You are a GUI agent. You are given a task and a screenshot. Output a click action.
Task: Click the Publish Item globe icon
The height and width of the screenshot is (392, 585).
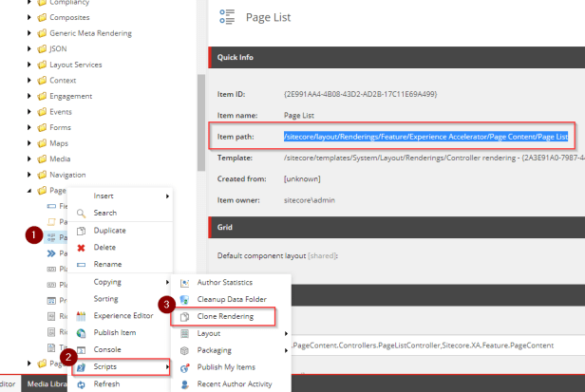(x=81, y=332)
